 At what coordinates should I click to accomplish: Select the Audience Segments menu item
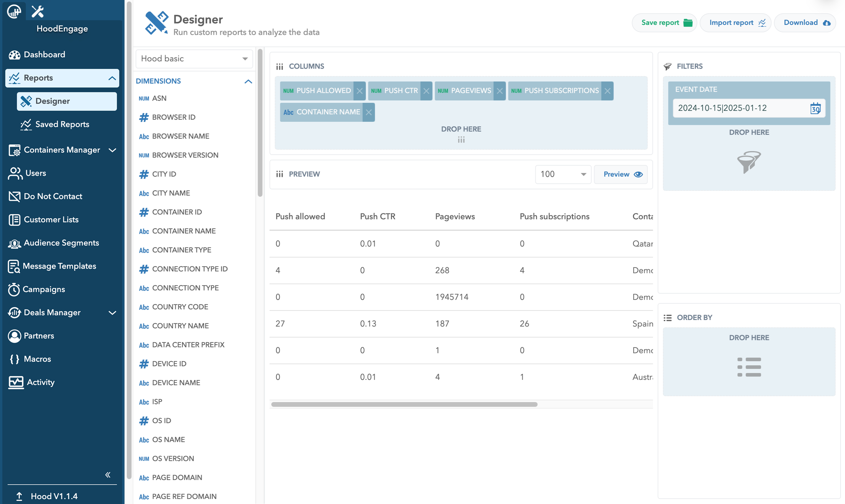click(x=61, y=243)
